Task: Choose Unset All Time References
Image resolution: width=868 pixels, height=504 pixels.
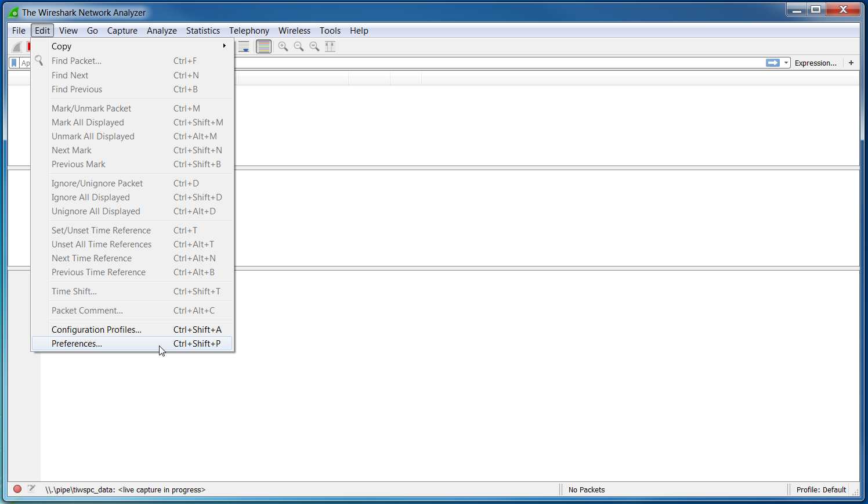Action: 133,244
